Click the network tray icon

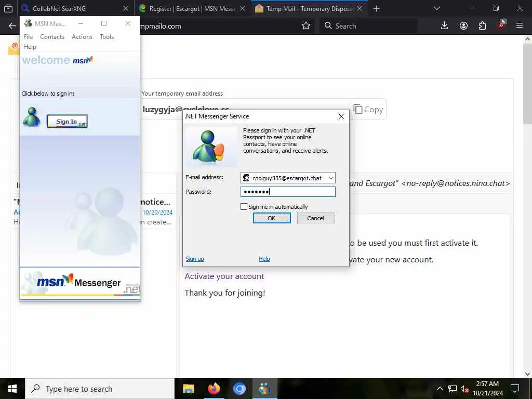(x=453, y=389)
